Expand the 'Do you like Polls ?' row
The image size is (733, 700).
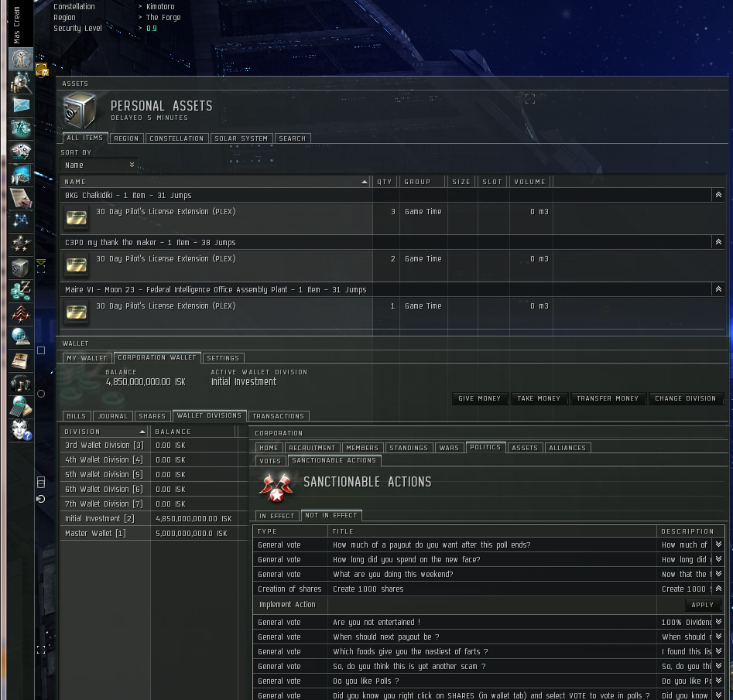coord(718,681)
